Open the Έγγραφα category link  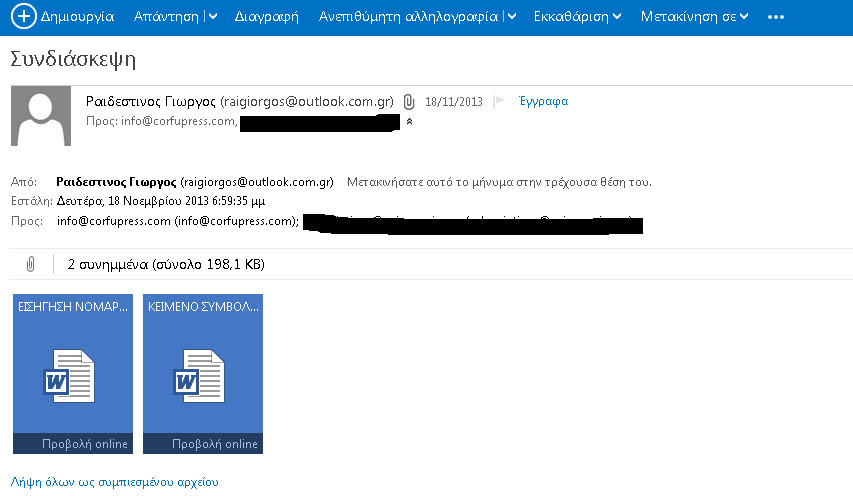[x=544, y=102]
